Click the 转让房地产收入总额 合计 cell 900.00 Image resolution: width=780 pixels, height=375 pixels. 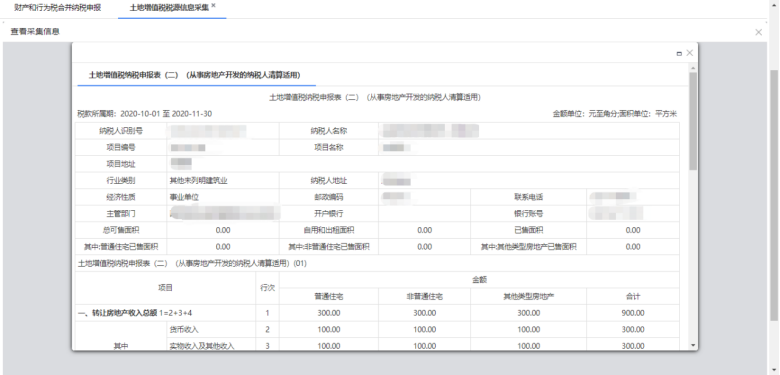(x=633, y=313)
